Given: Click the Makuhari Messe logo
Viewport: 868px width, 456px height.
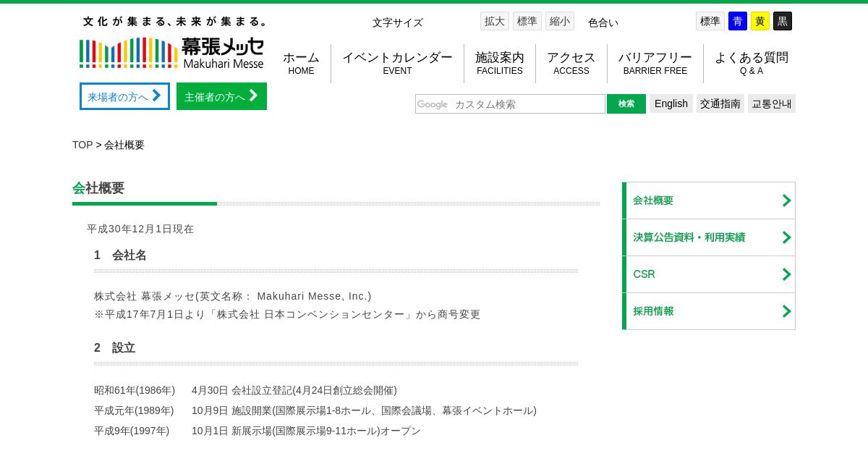Looking at the screenshot, I should (172, 53).
